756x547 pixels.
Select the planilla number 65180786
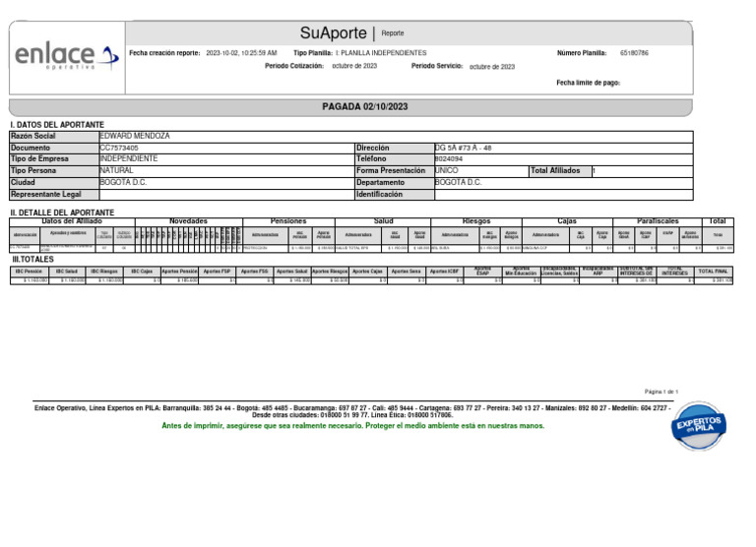click(x=634, y=53)
